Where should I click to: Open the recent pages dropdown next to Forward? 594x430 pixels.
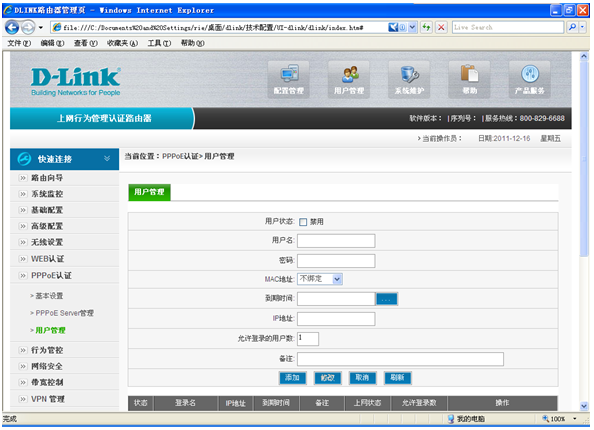point(41,28)
